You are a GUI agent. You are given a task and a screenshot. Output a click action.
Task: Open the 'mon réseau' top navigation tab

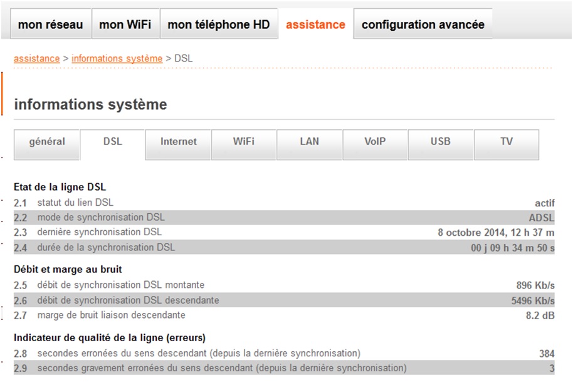[x=50, y=24]
